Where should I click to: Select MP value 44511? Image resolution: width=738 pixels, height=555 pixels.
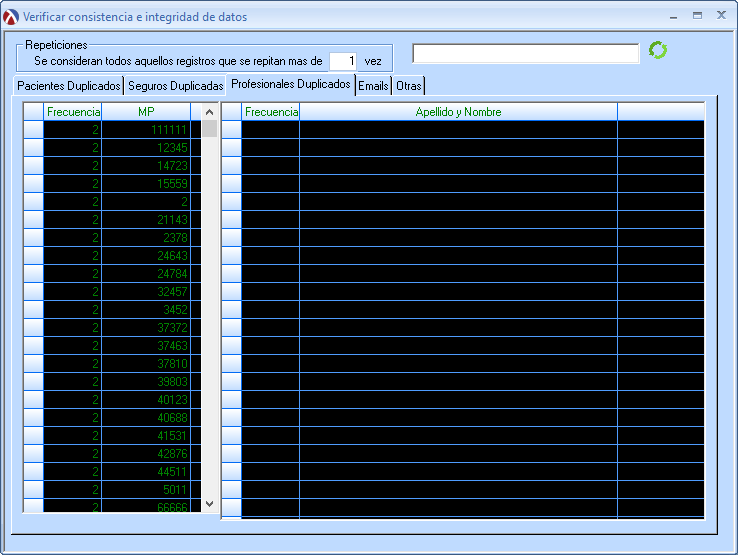[x=146, y=472]
